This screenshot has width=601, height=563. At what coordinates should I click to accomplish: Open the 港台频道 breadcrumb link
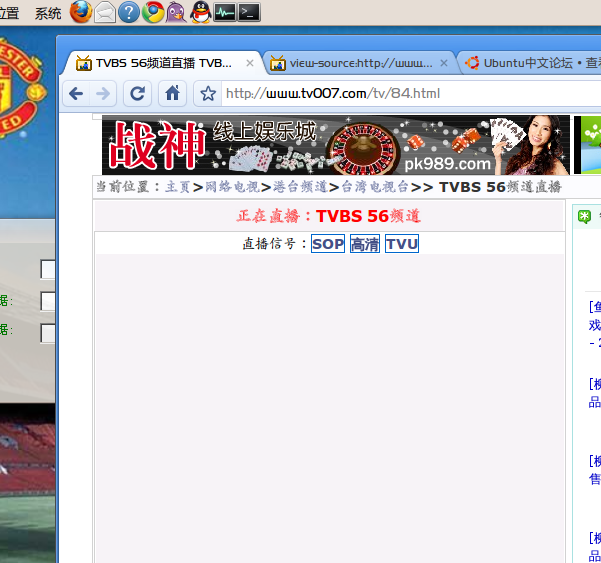tap(300, 187)
